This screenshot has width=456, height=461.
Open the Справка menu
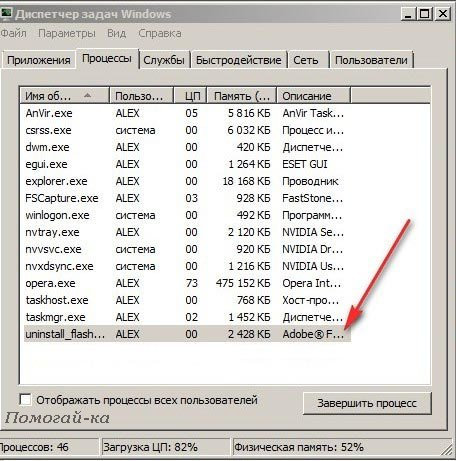160,33
